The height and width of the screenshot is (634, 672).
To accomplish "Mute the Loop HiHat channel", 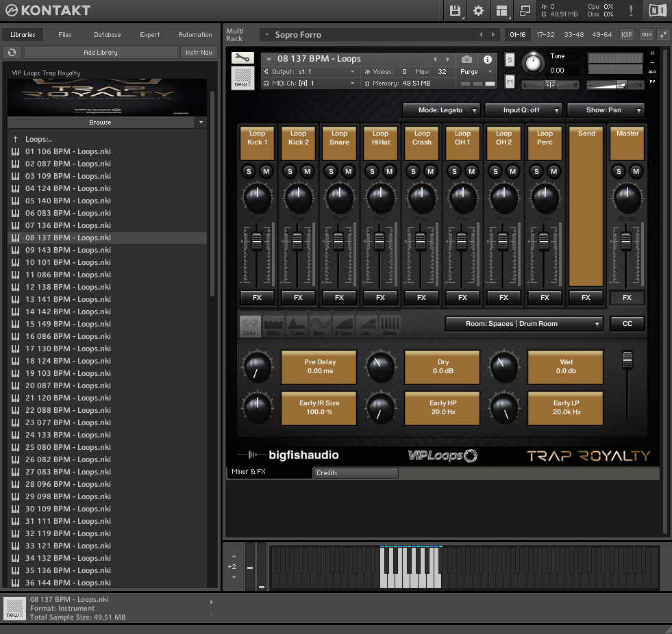I will [x=390, y=171].
